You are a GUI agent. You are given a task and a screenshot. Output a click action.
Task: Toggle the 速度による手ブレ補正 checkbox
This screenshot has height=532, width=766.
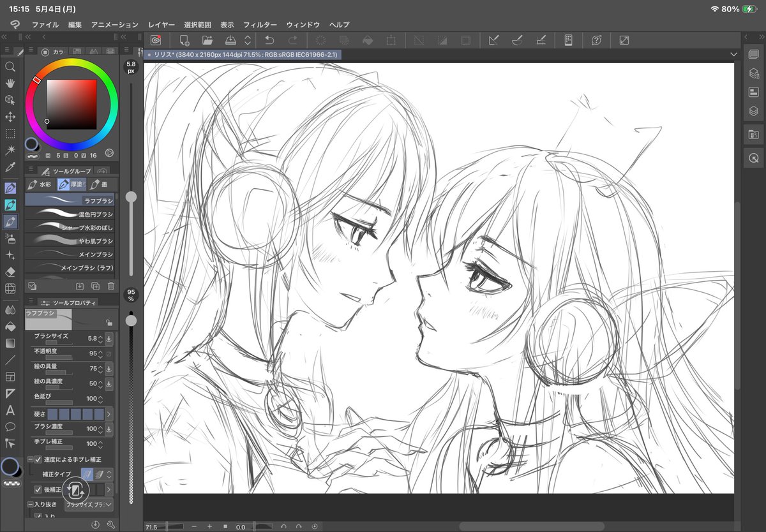38,459
